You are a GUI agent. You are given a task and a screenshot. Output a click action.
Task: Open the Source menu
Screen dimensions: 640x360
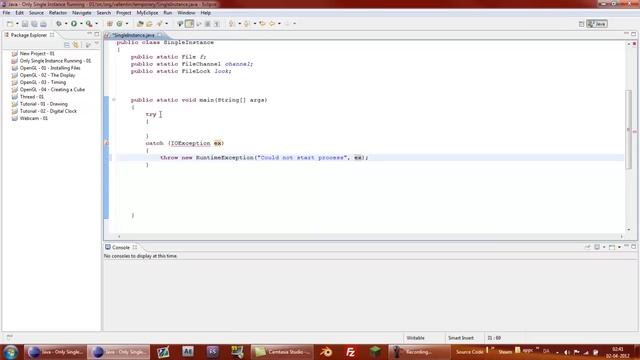click(36, 13)
